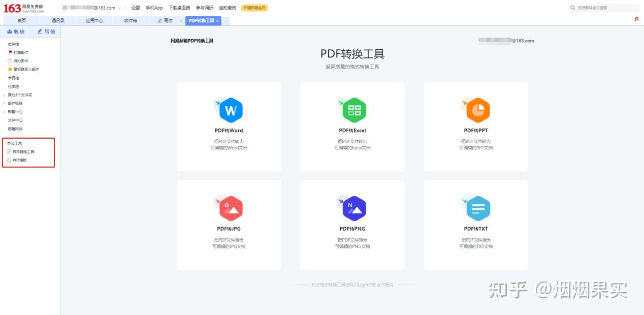Image resolution: width=644 pixels, height=315 pixels.
Task: Open 设置 in the top bar
Action: pos(136,8)
